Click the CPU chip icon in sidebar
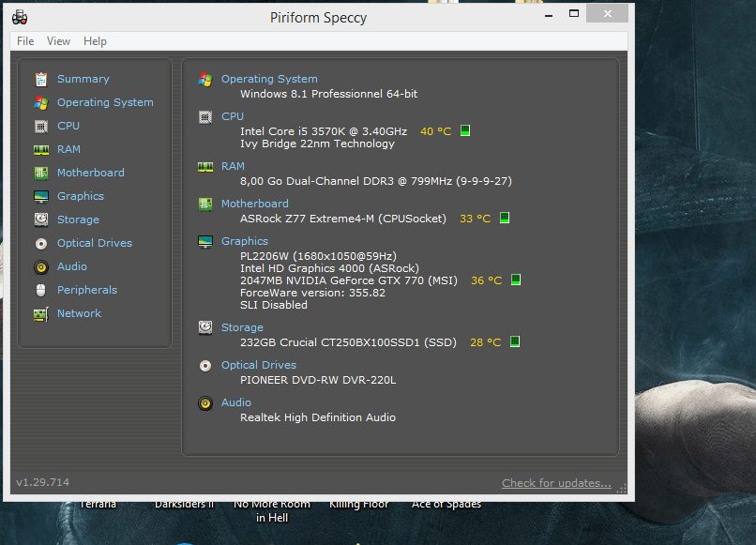756x545 pixels. click(x=41, y=126)
